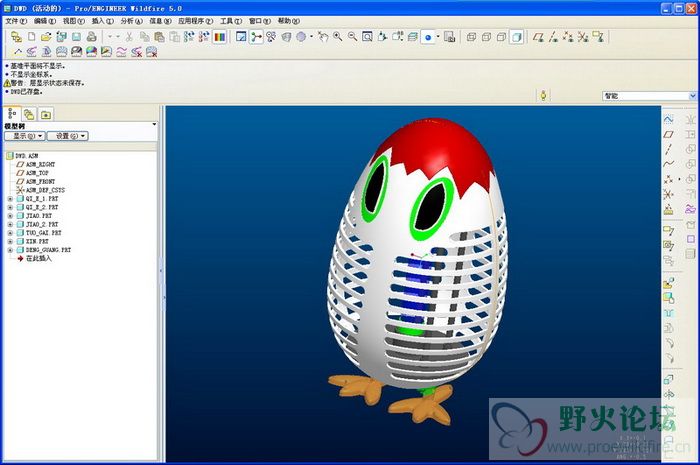Select the ASM_RIGHT datum plane

(40, 164)
